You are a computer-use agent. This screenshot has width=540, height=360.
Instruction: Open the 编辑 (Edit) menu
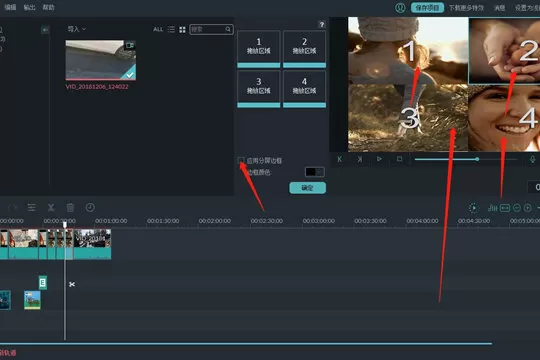[10, 7]
